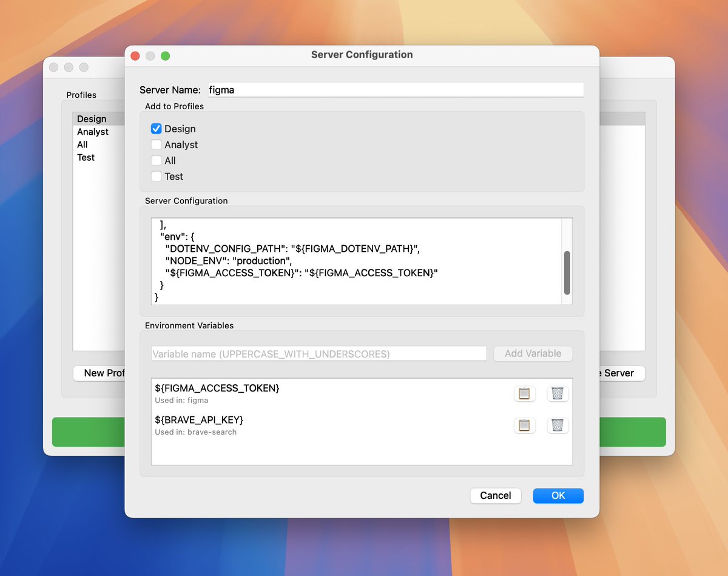The image size is (728, 576).
Task: Select Design in the background window's Profiles list
Action: 98,119
